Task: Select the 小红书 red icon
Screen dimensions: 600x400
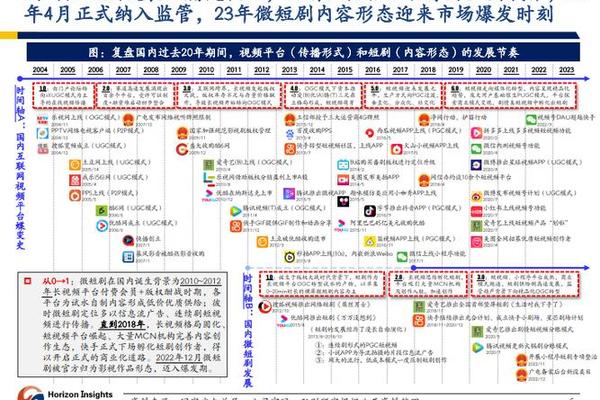Action: pos(476,211)
